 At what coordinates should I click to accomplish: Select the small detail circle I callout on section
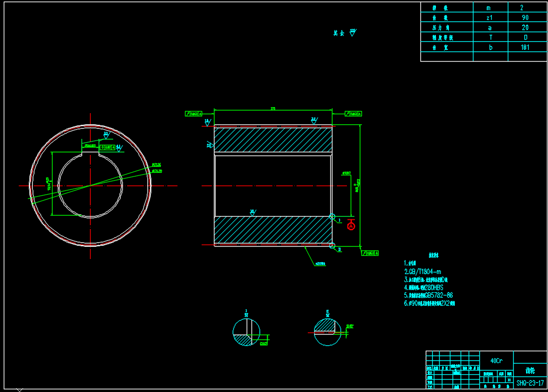(332, 217)
